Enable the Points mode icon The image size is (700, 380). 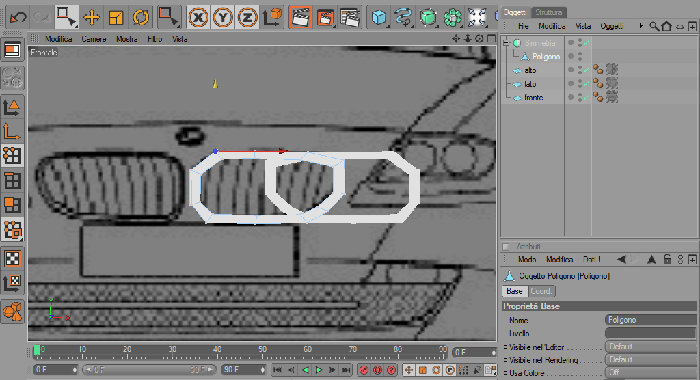pyautogui.click(x=12, y=155)
